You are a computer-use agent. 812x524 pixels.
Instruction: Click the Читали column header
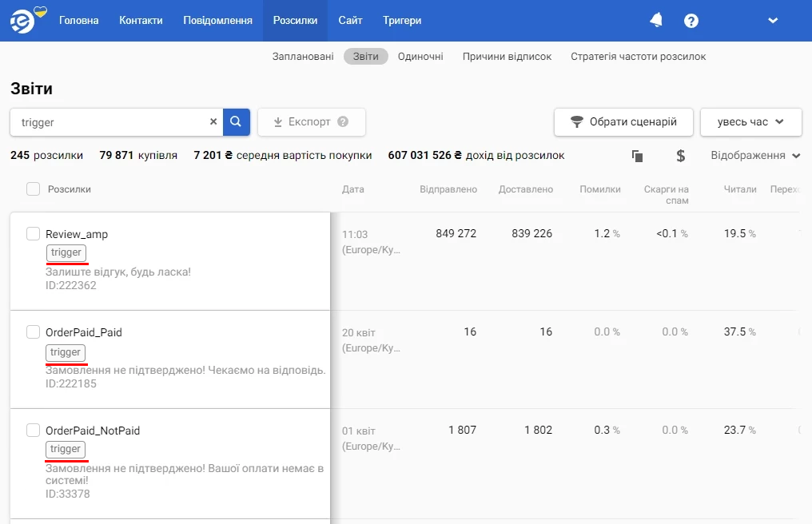[x=740, y=189]
